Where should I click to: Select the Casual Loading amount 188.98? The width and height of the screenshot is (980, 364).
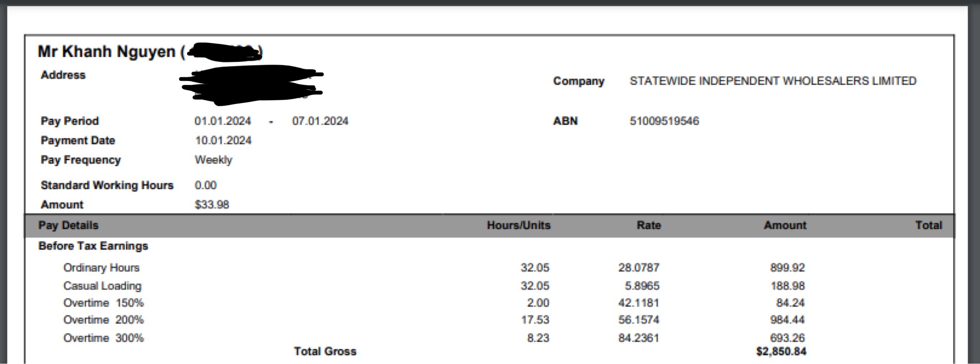(787, 286)
